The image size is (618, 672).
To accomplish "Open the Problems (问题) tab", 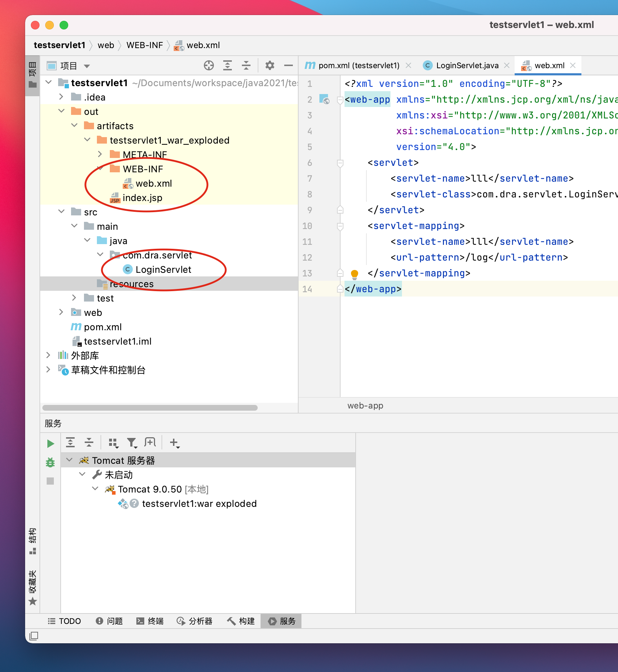I will (x=109, y=621).
